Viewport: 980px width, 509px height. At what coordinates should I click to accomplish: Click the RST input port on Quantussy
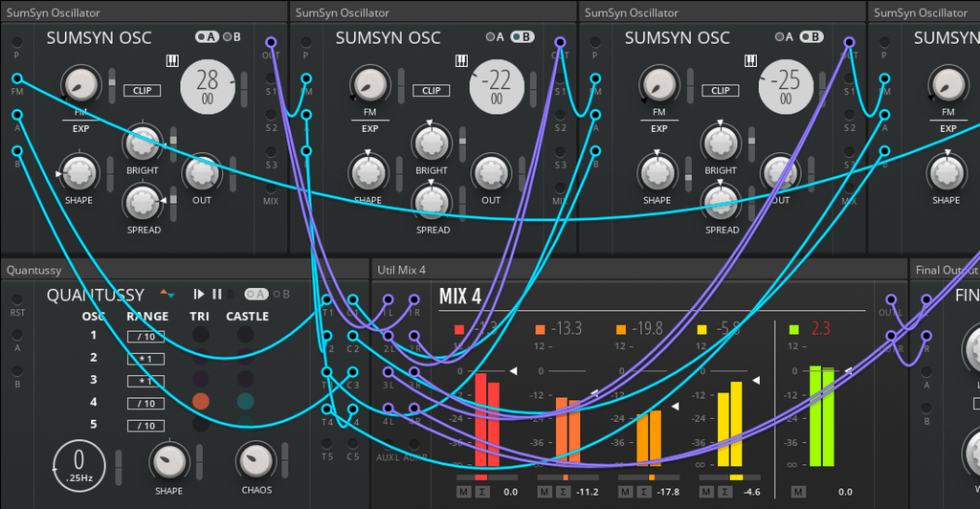click(x=17, y=299)
